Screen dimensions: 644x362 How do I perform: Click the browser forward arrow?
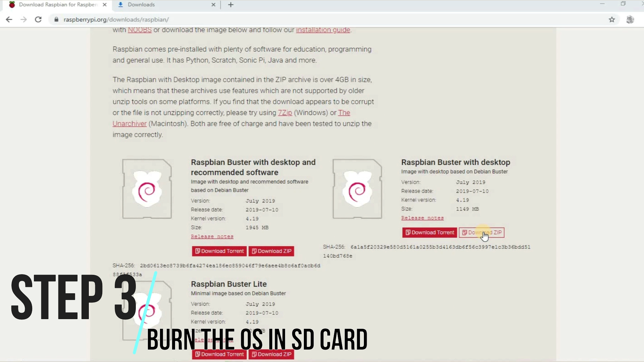pyautogui.click(x=23, y=19)
